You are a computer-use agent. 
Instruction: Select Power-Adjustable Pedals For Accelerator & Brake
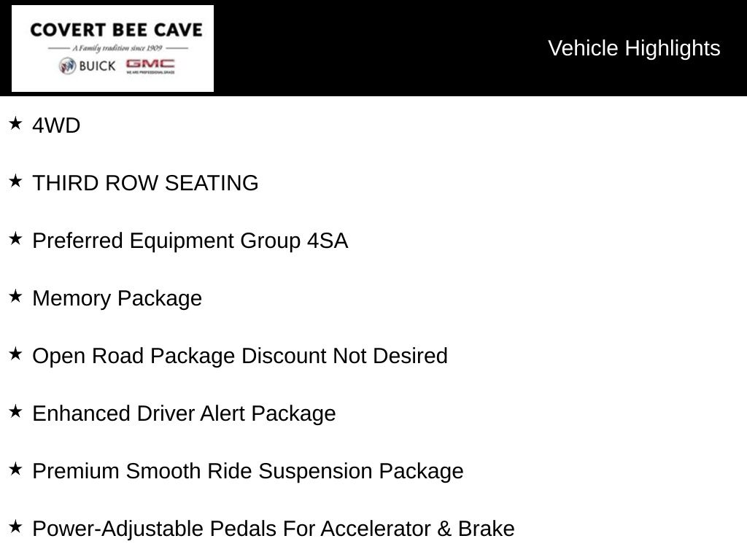pos(274,529)
